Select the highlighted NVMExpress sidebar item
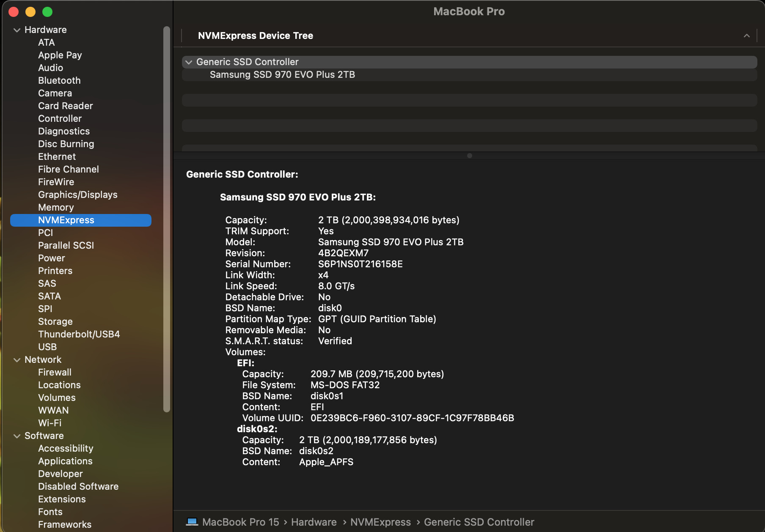This screenshot has height=532, width=765. [81, 220]
